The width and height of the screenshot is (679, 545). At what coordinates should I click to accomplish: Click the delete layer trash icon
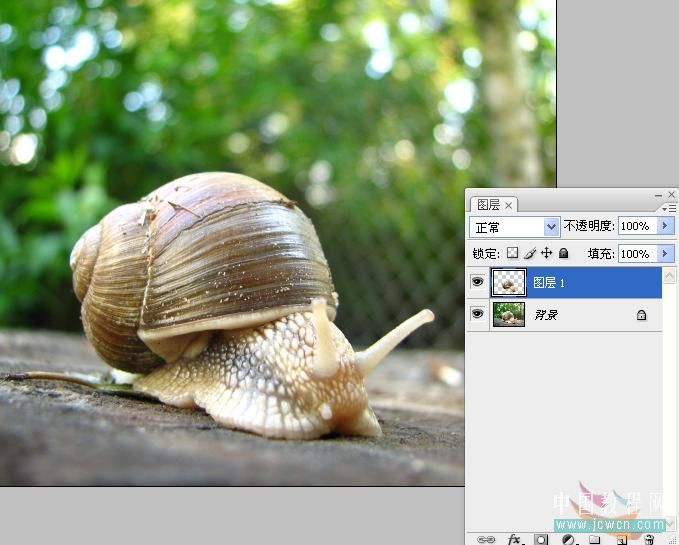[648, 539]
